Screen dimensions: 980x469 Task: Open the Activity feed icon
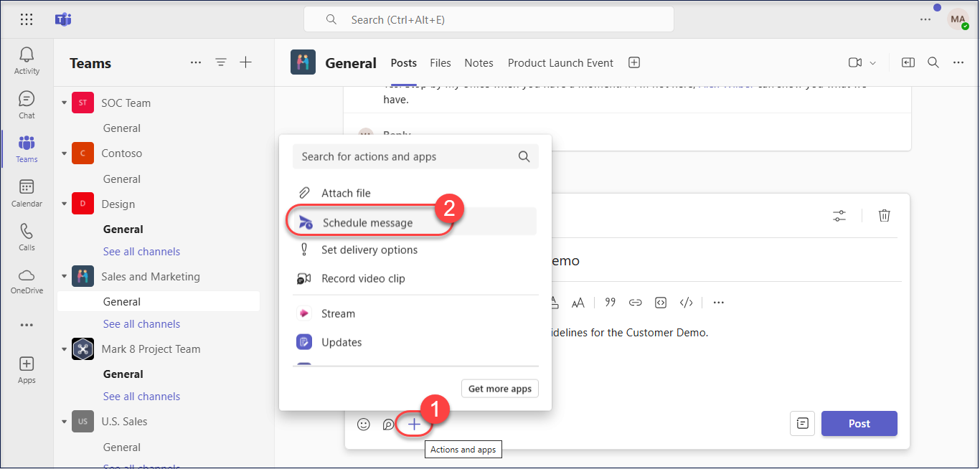27,60
